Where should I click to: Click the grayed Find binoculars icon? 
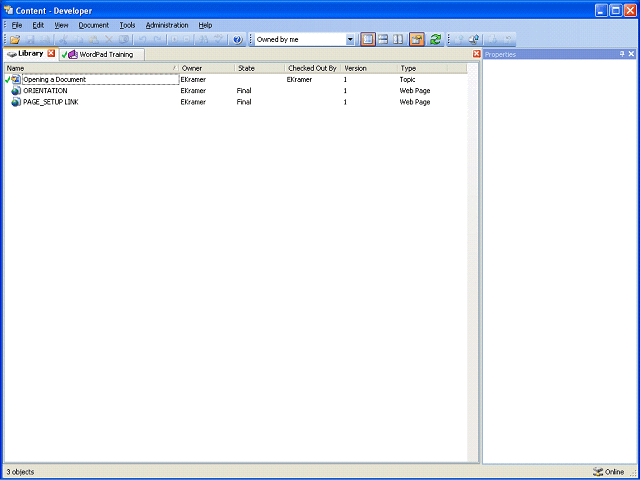(x=204, y=40)
